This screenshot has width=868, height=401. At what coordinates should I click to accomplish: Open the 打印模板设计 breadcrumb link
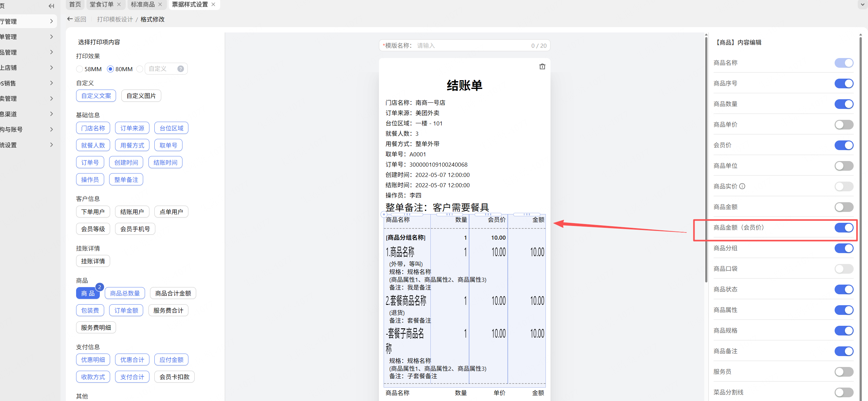[115, 19]
